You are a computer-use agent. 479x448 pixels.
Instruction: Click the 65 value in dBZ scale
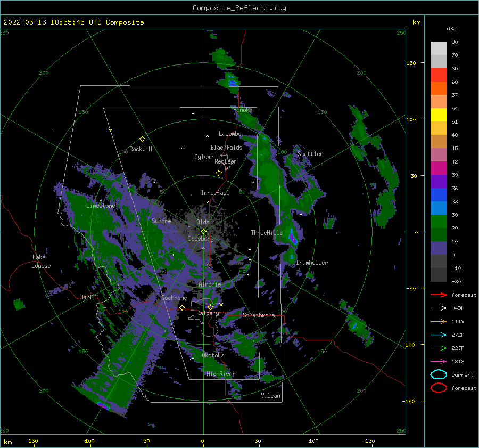pos(455,69)
